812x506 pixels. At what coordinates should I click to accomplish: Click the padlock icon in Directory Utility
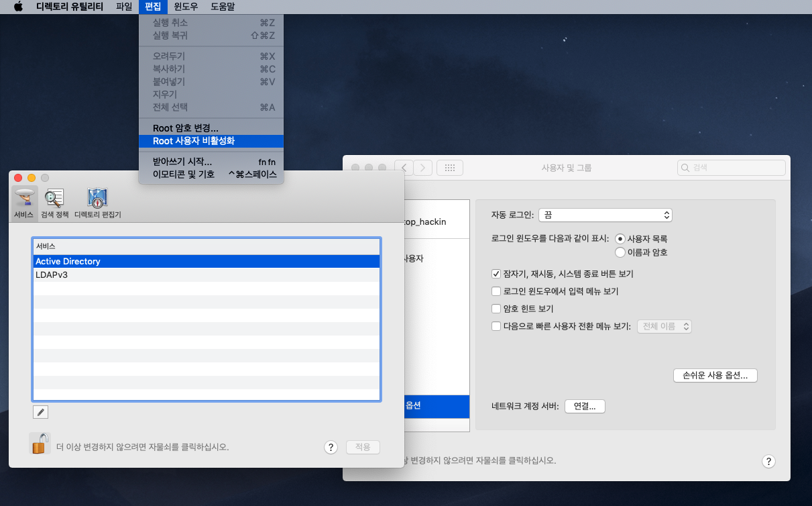coord(40,444)
